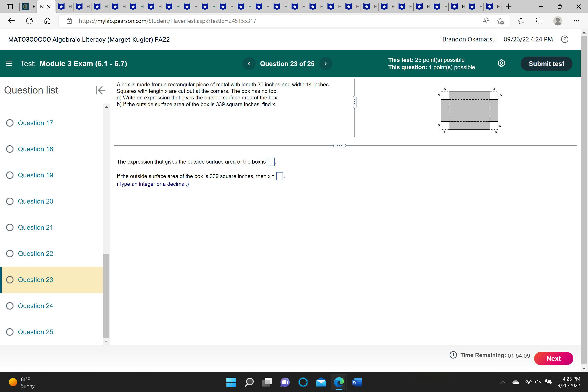Select the Question 17 radio circle

[x=10, y=123]
